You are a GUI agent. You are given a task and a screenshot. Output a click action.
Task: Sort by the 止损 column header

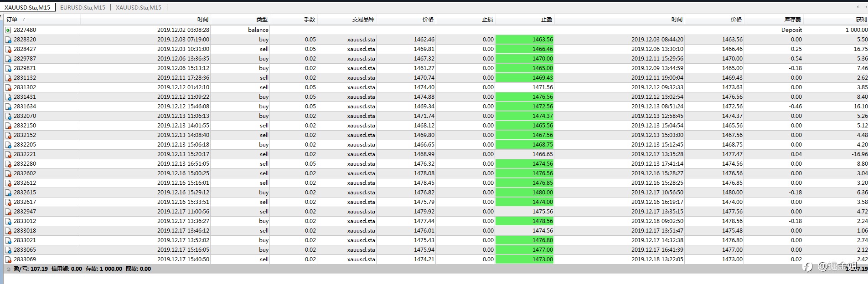coord(487,20)
